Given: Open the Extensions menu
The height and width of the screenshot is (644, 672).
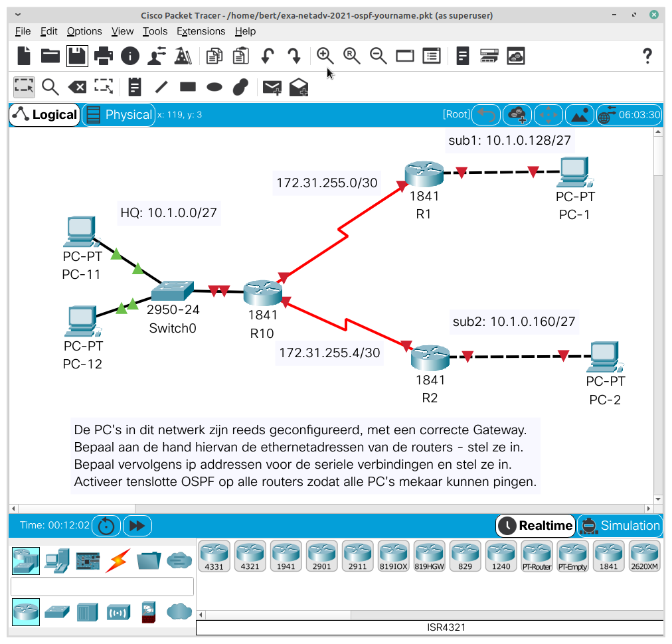Looking at the screenshot, I should [201, 31].
